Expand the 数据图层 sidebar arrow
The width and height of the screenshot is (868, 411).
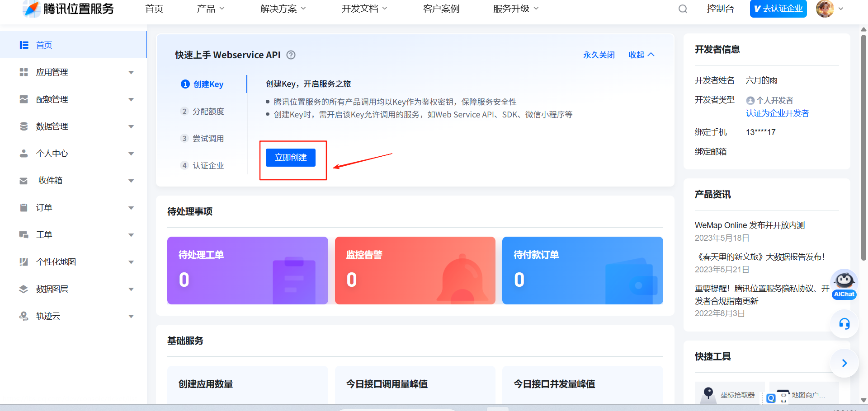pyautogui.click(x=131, y=290)
